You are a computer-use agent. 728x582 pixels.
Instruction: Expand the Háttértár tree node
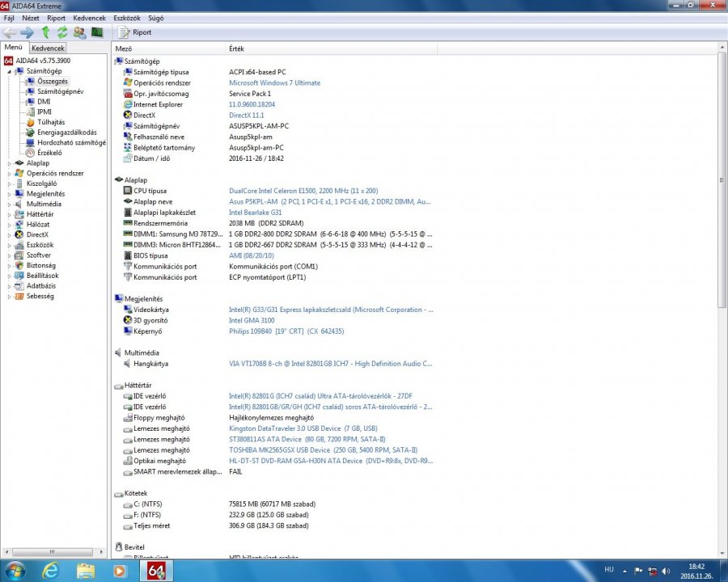click(x=9, y=214)
